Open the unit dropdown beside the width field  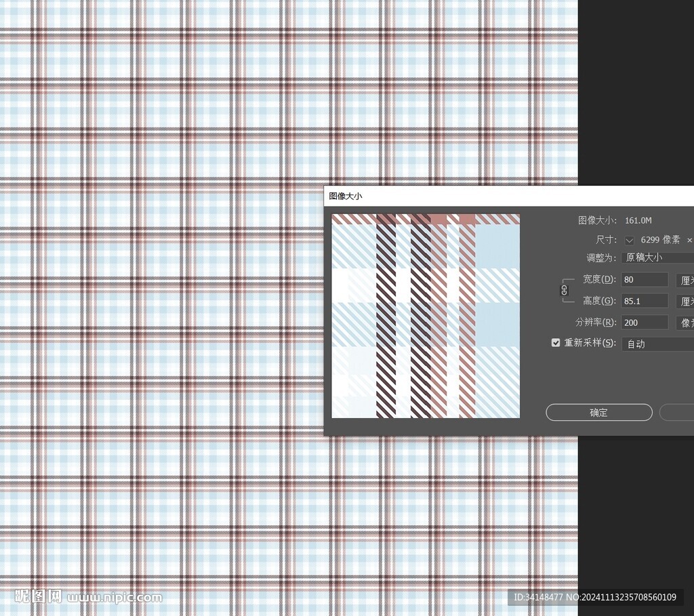[x=685, y=280]
